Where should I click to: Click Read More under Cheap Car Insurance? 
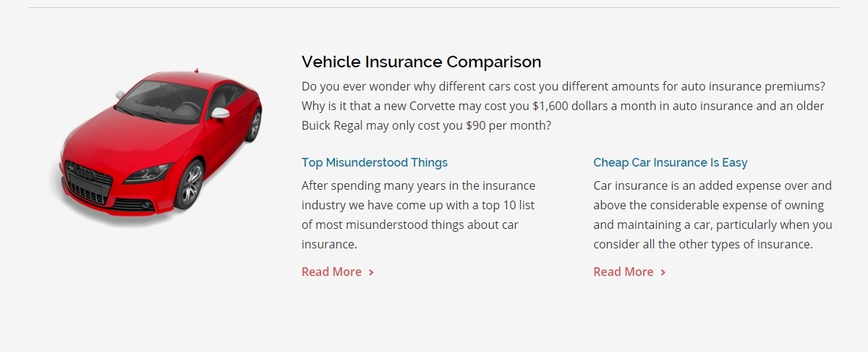tap(624, 272)
